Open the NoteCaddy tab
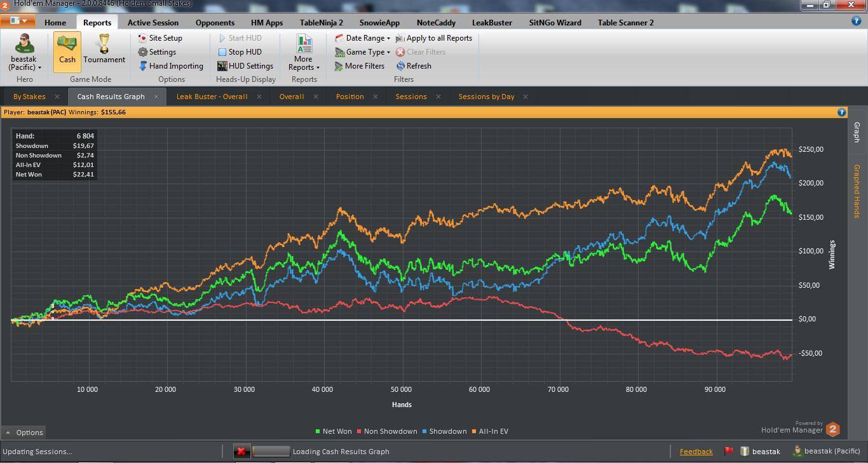 pyautogui.click(x=436, y=22)
